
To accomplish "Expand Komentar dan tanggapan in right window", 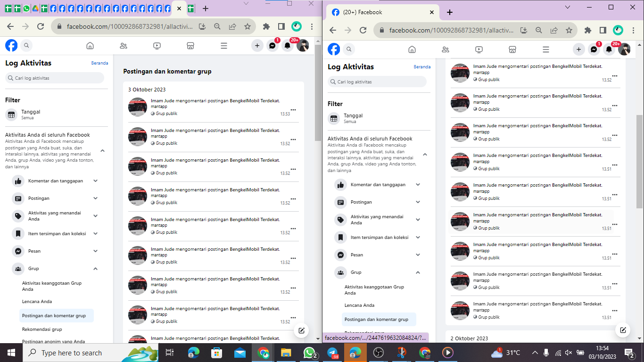I will pos(418,185).
